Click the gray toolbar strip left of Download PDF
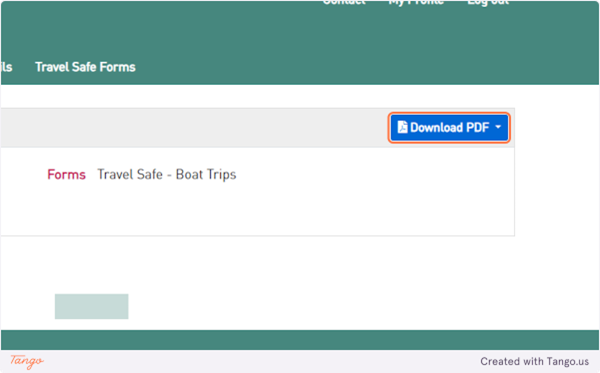This screenshot has width=600, height=373. tap(193, 128)
